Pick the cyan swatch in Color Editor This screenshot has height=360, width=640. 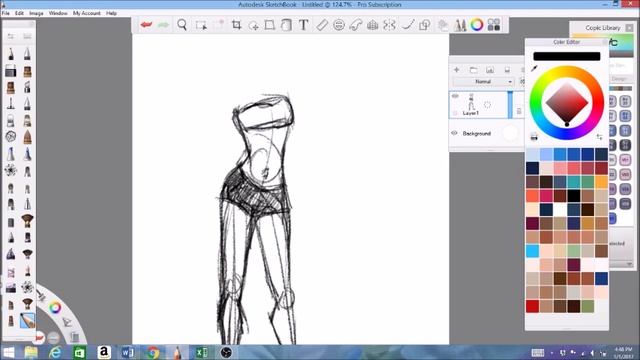point(532,251)
